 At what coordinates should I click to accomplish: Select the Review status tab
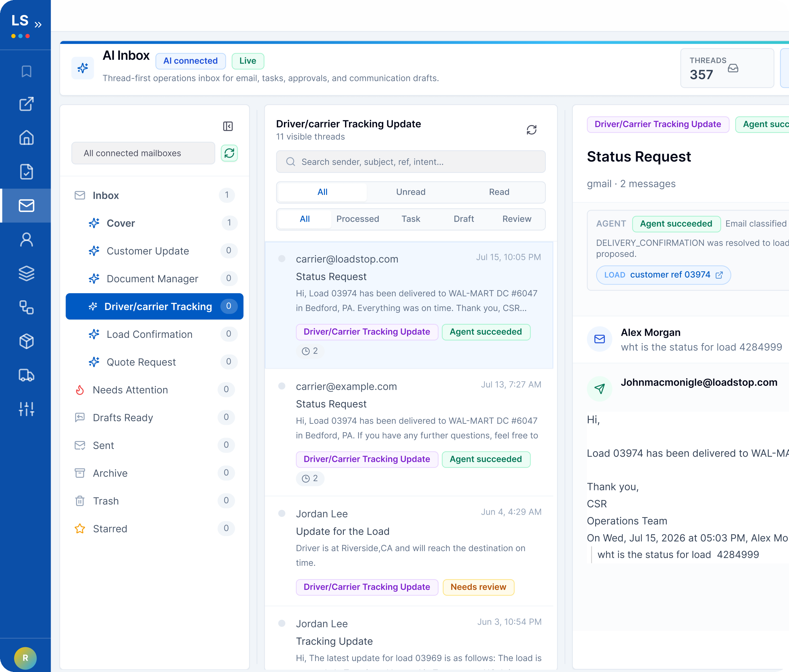click(516, 219)
